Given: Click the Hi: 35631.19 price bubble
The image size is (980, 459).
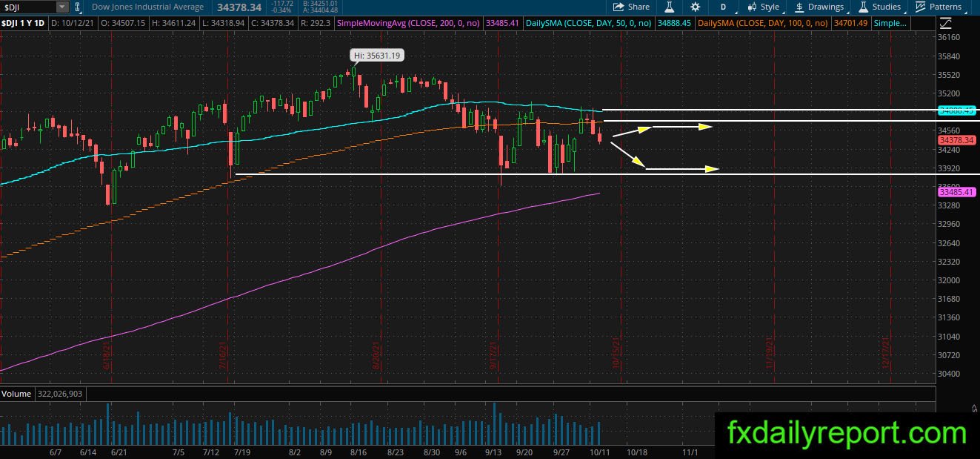Looking at the screenshot, I should click(x=378, y=55).
